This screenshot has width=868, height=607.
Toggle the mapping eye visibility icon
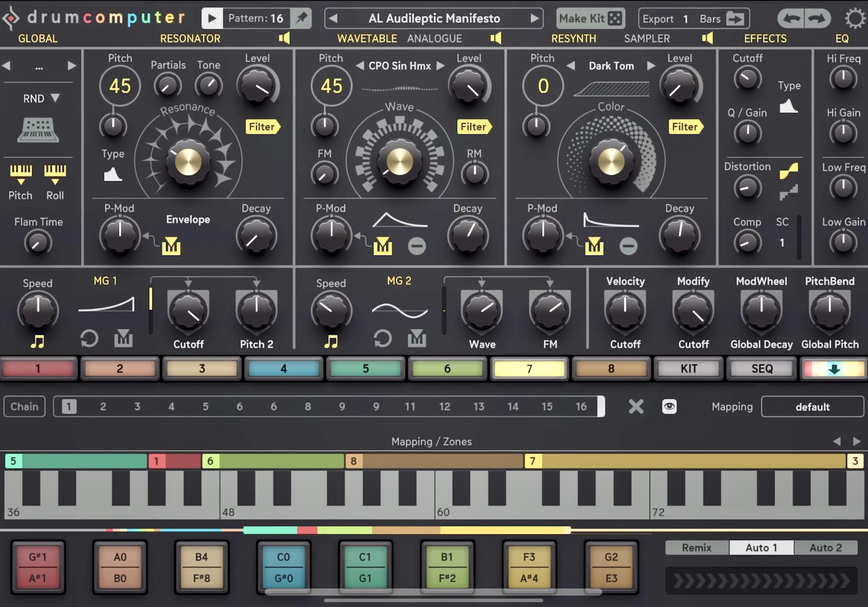pos(669,406)
